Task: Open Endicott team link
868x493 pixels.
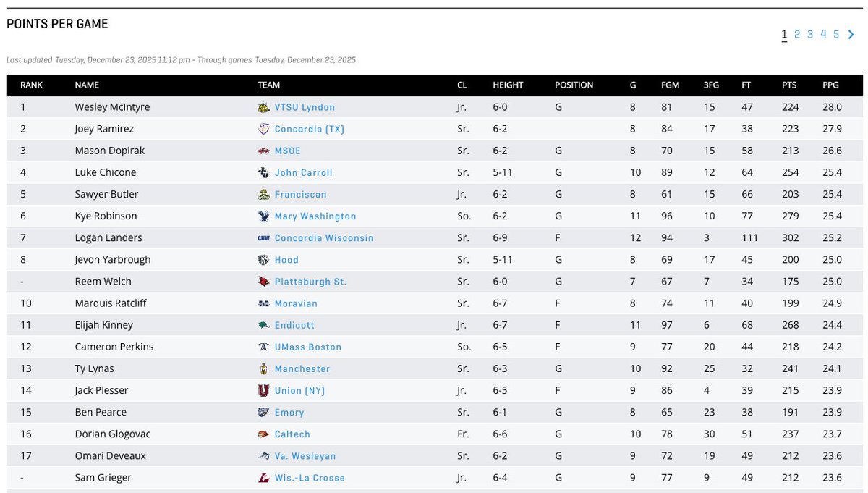Action: [x=295, y=325]
